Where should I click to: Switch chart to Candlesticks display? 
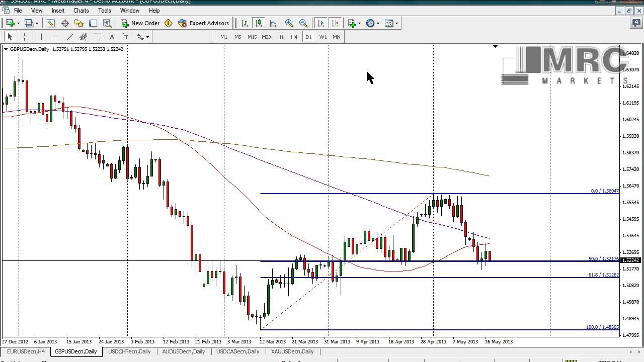[258, 23]
